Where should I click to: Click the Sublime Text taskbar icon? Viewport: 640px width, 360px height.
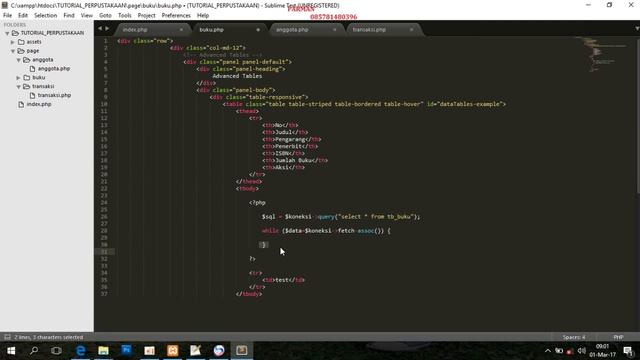point(242,351)
